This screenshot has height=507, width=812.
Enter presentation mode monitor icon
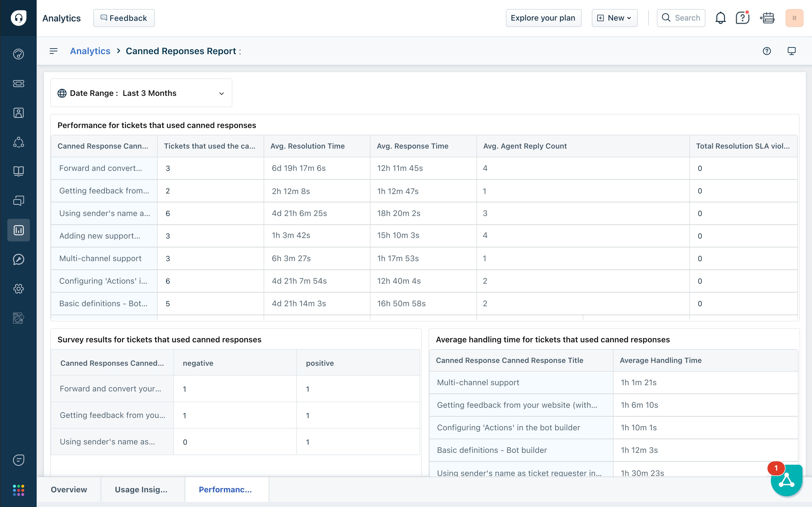[x=791, y=51]
